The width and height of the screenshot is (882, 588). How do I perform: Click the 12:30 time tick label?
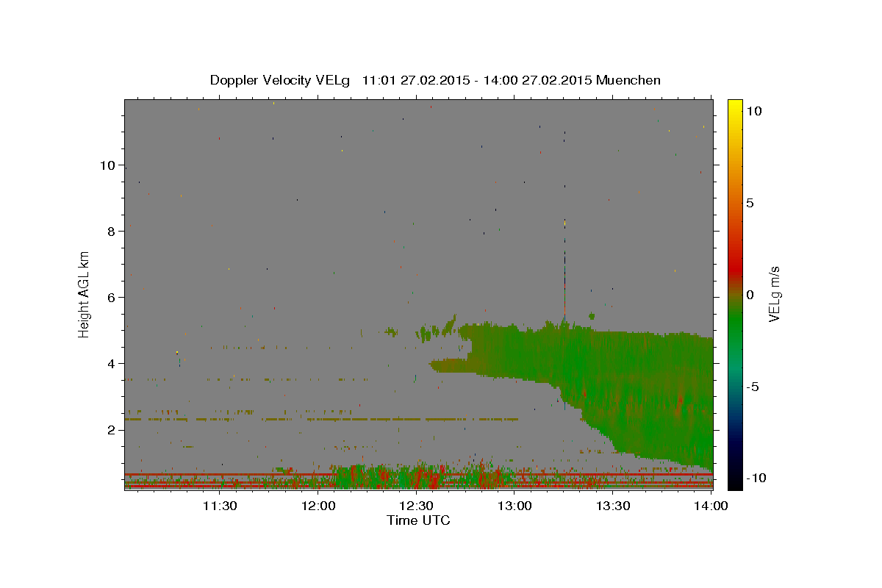tap(417, 506)
